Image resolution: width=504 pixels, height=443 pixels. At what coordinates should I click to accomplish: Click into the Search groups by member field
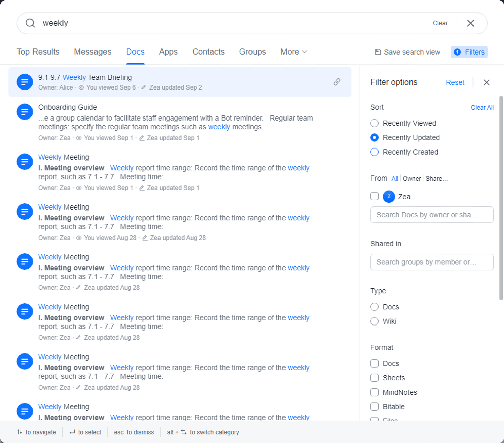432,262
